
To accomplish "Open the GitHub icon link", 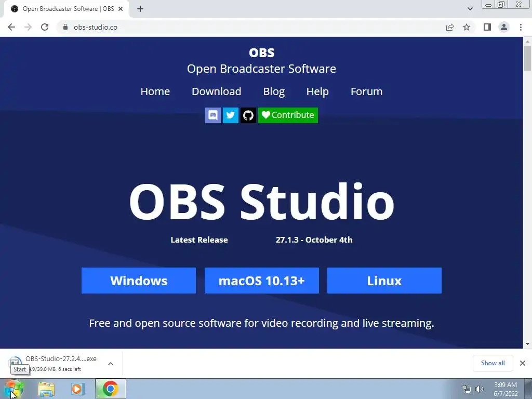I will click(248, 115).
